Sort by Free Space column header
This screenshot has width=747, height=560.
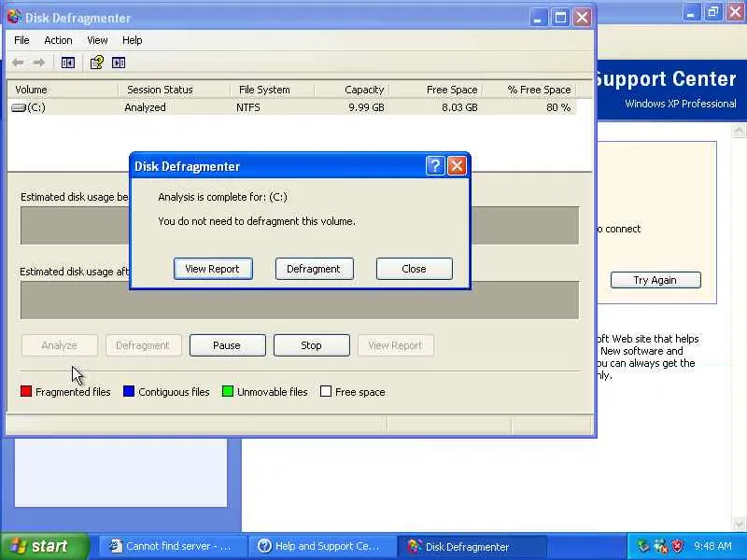point(436,90)
